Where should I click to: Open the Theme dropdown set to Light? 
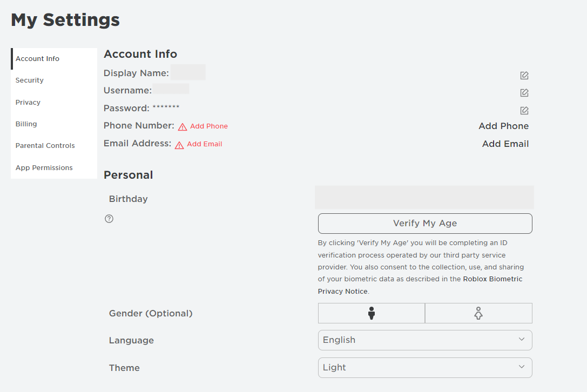[425, 368]
